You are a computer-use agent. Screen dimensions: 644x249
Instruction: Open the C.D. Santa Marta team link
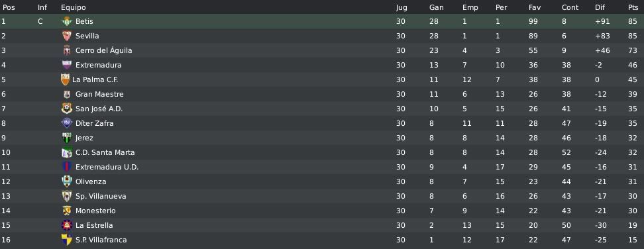pos(105,152)
